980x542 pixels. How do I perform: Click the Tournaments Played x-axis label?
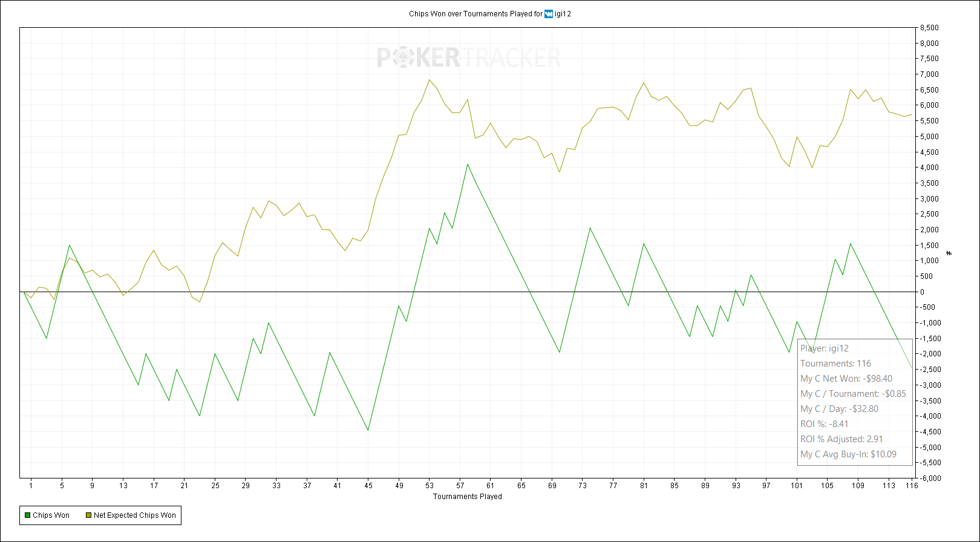(467, 497)
